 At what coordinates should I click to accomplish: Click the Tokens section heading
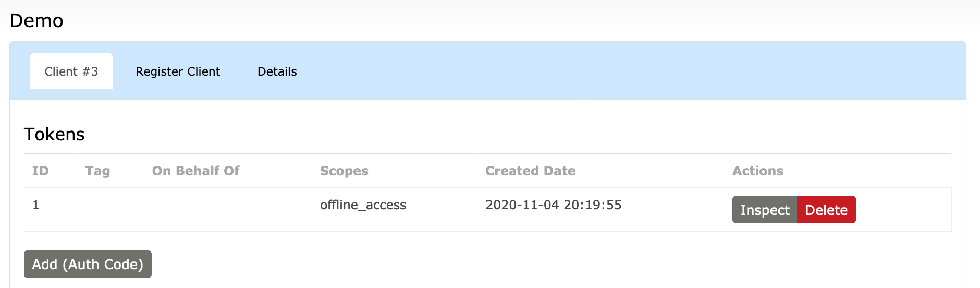click(54, 135)
